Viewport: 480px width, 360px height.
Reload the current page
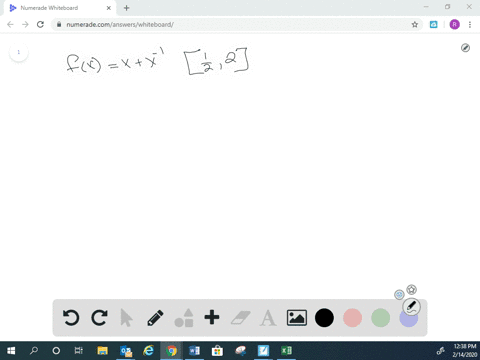40,24
